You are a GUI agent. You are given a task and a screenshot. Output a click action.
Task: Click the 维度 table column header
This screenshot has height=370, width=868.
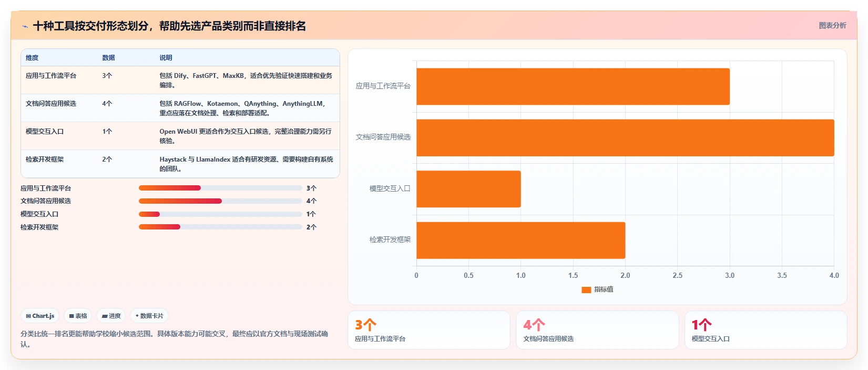click(32, 58)
